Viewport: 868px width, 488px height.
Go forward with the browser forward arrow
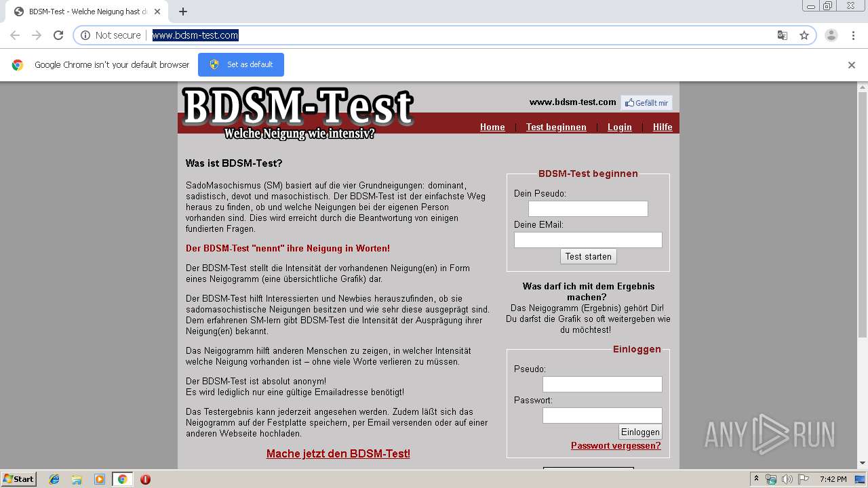coord(37,35)
